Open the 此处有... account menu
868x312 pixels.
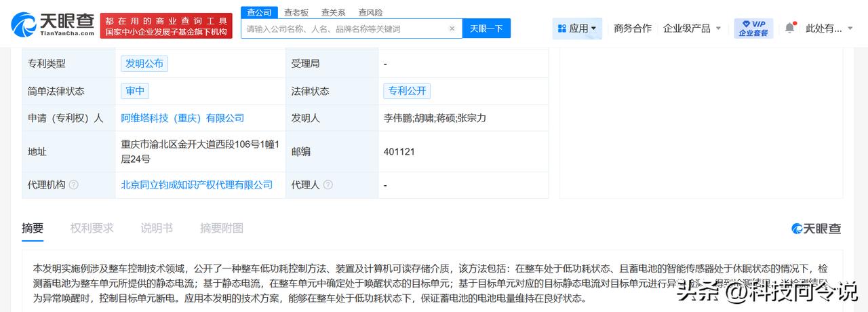pos(829,28)
